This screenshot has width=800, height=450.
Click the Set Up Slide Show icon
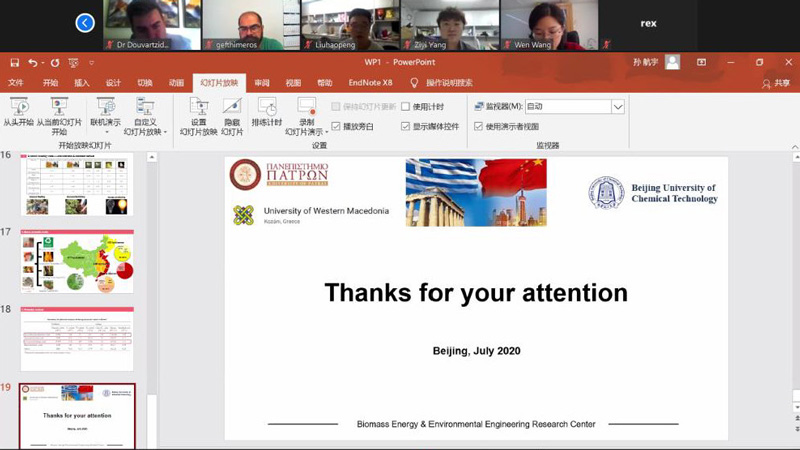pos(198,108)
